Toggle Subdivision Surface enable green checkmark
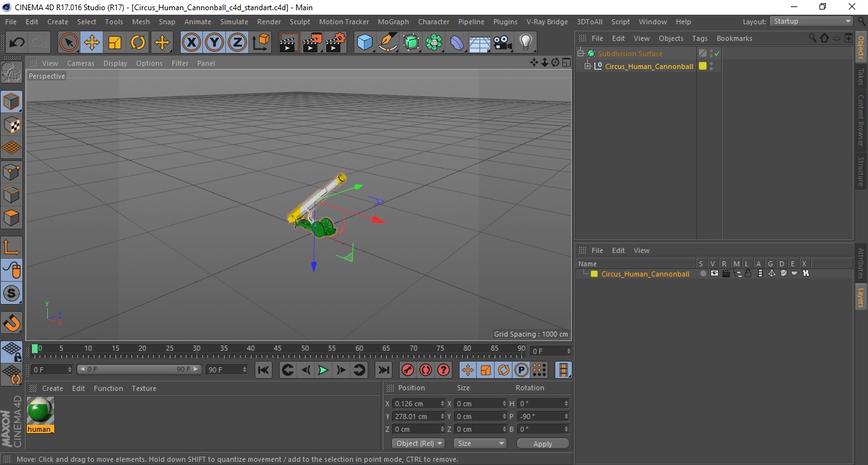868x465 pixels. [717, 54]
